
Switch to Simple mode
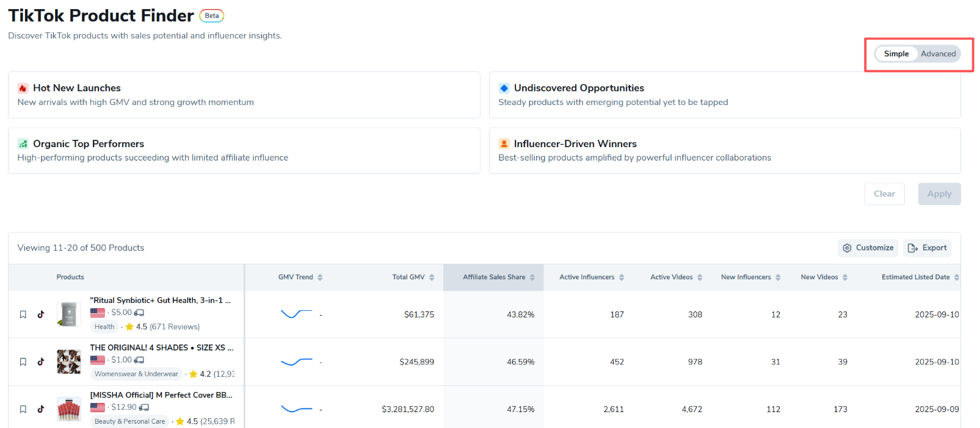[896, 54]
